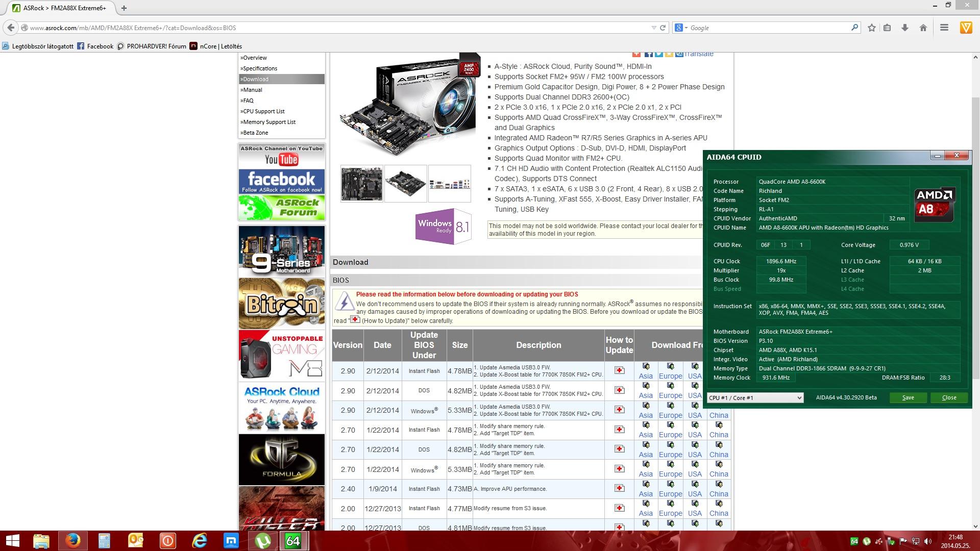This screenshot has height=551, width=980.
Task: Open Overview in ASRock side menu
Action: [x=254, y=58]
